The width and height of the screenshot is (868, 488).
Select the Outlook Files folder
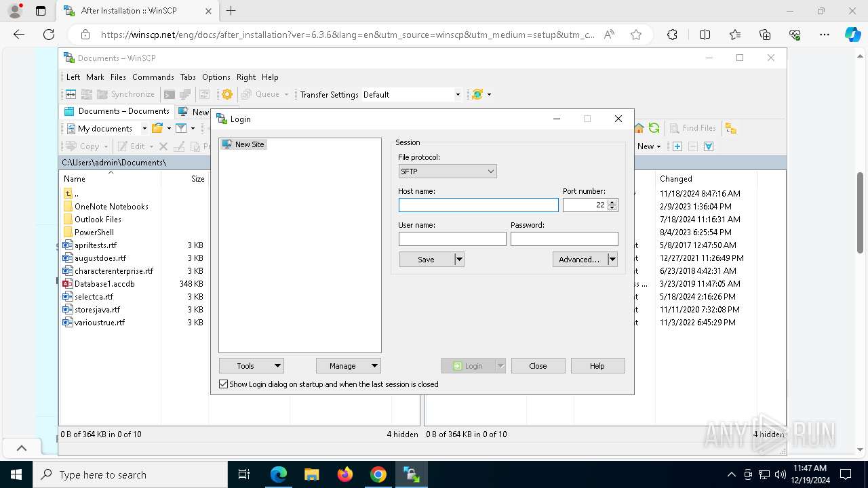coord(98,219)
